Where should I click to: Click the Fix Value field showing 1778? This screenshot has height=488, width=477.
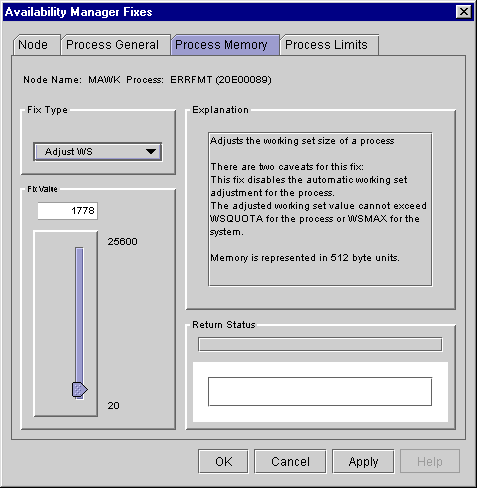point(68,211)
